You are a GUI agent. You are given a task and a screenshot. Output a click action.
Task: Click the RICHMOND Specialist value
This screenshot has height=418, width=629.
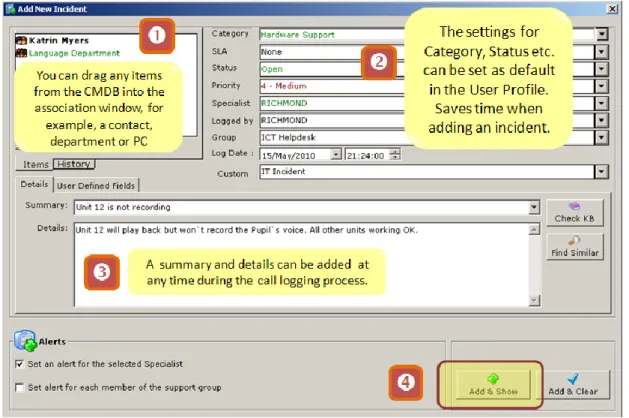pos(284,103)
